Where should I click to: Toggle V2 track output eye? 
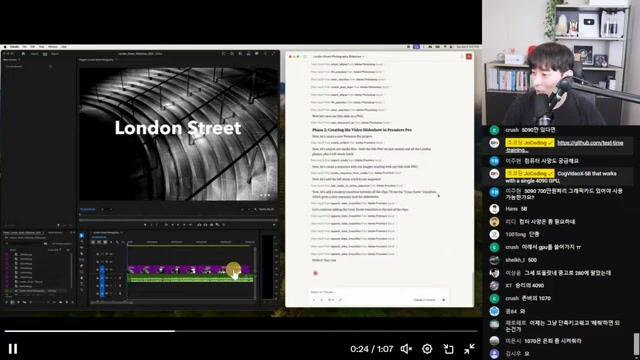point(111,262)
